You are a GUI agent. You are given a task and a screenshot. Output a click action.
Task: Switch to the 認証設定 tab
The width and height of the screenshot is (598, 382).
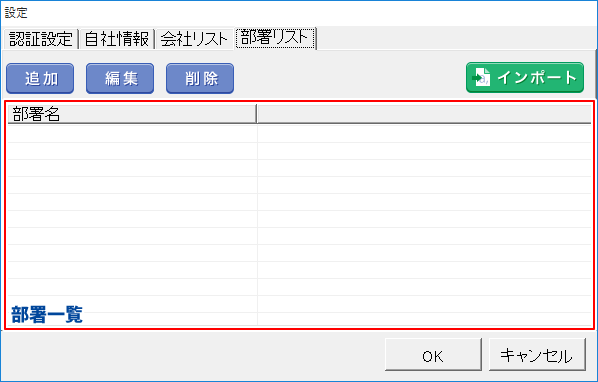coord(41,39)
